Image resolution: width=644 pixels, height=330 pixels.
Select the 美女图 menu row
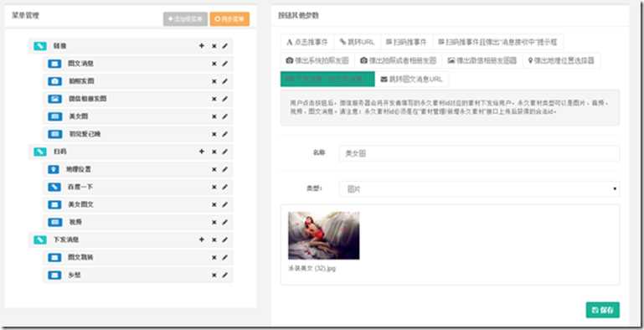[138, 116]
